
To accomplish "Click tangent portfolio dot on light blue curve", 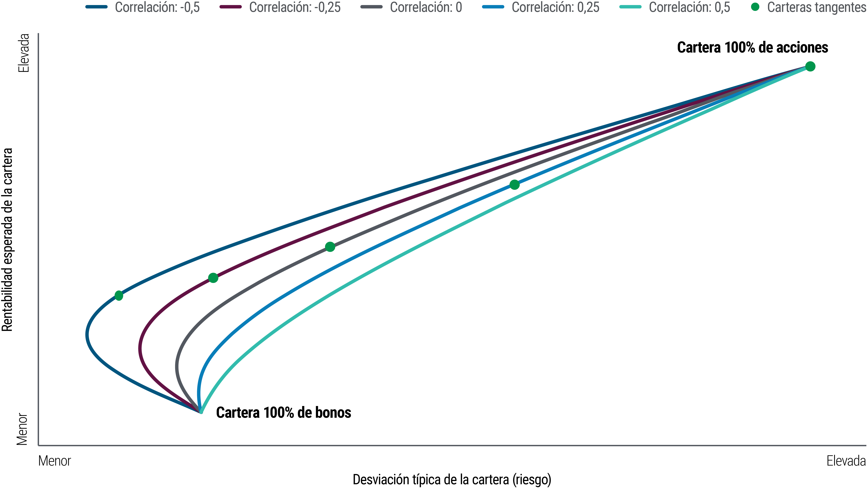I will [514, 185].
